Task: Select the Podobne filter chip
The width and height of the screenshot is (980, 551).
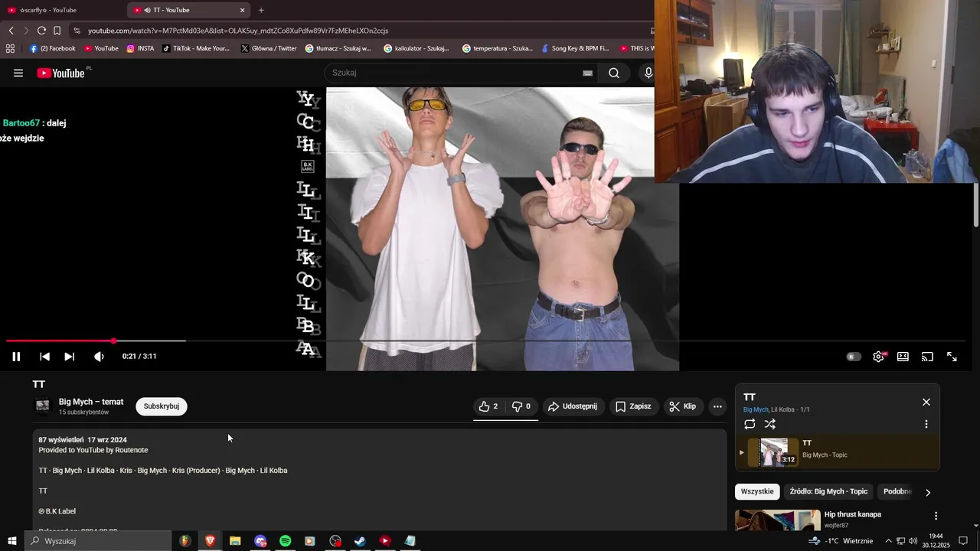Action: tap(897, 491)
